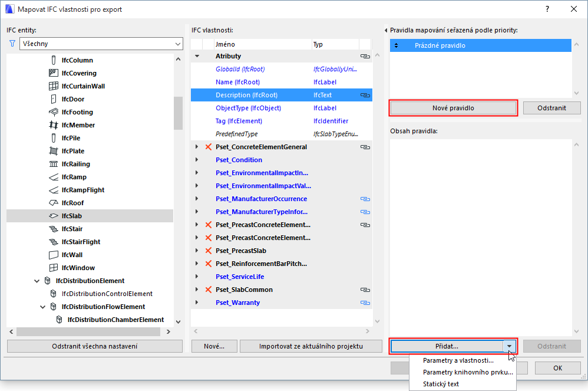Choose Statický text menu entry

[x=441, y=384]
